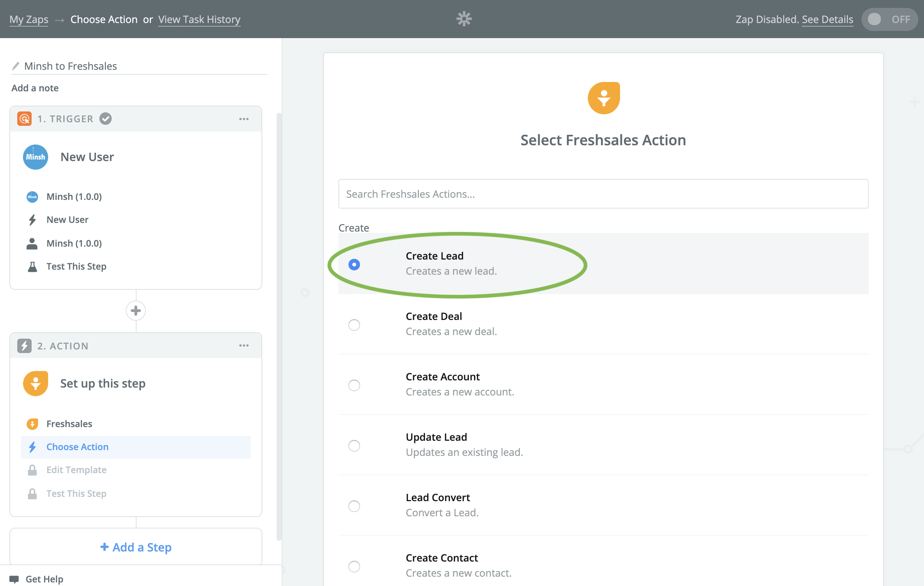Click the Create Deal title text
Viewport: 924px width, 586px height.
click(434, 316)
